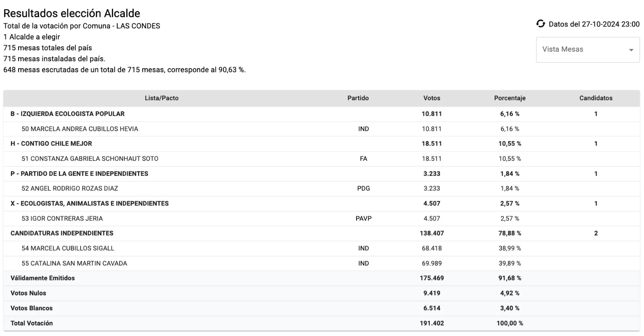644x336 pixels.
Task: Click the 69.989 votes value
Action: (431, 263)
